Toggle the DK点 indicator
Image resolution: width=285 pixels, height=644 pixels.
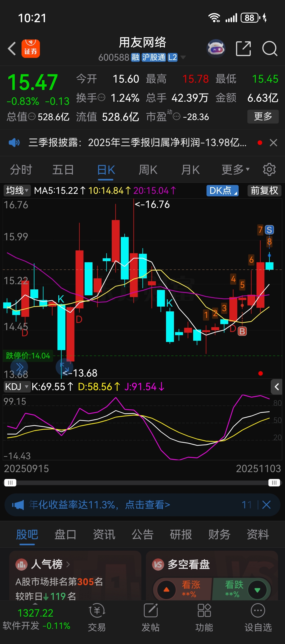[222, 190]
